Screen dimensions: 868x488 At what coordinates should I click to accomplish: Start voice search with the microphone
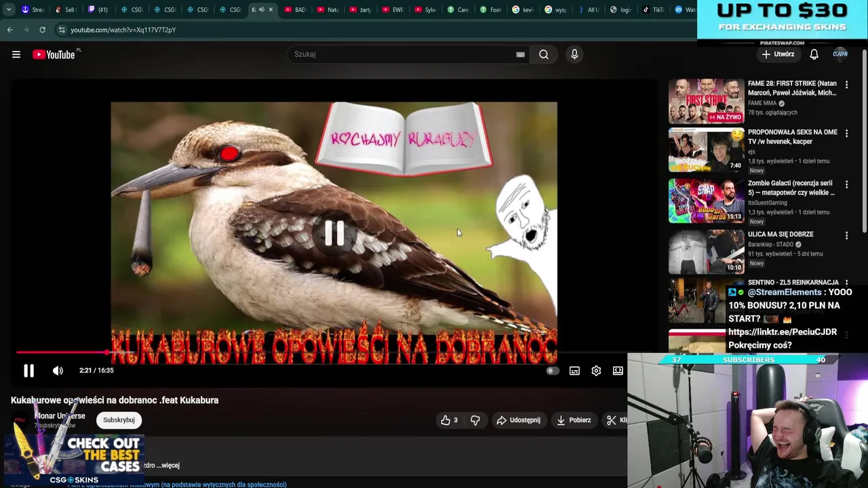(574, 54)
